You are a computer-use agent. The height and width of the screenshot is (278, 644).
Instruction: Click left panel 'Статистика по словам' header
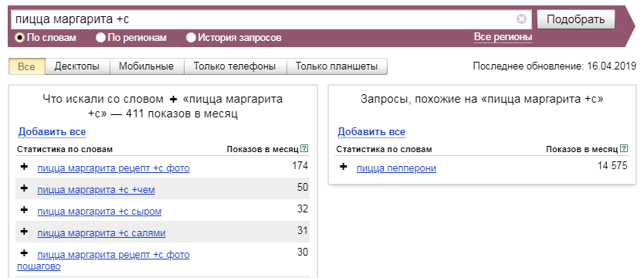[x=65, y=150]
